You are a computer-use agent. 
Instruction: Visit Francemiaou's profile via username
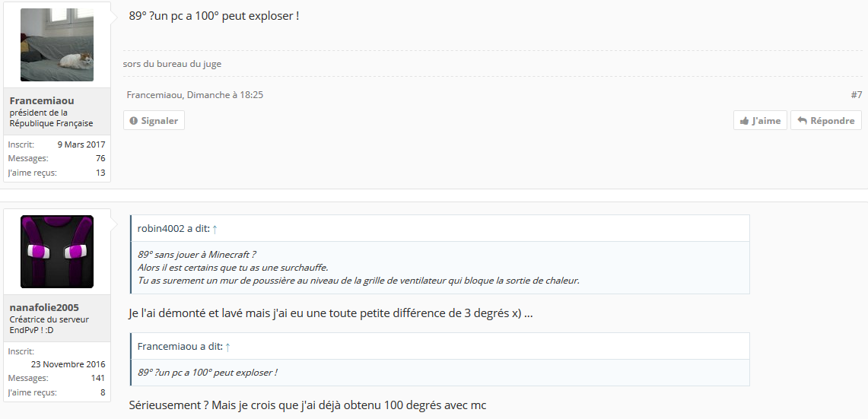[x=42, y=100]
